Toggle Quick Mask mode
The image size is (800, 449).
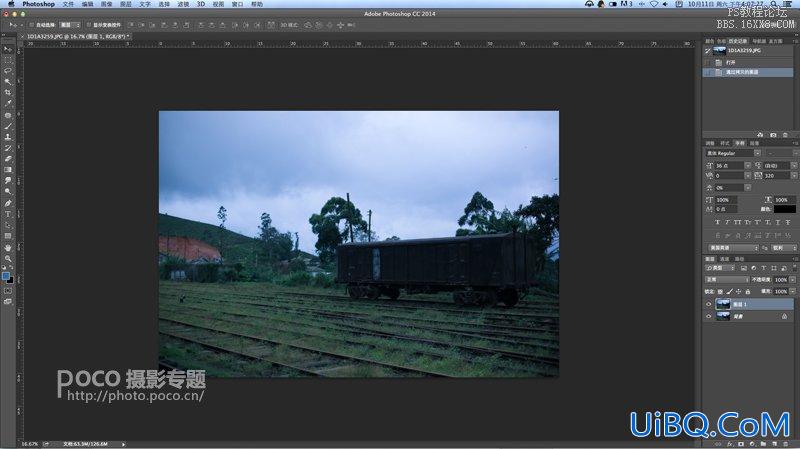[8, 291]
